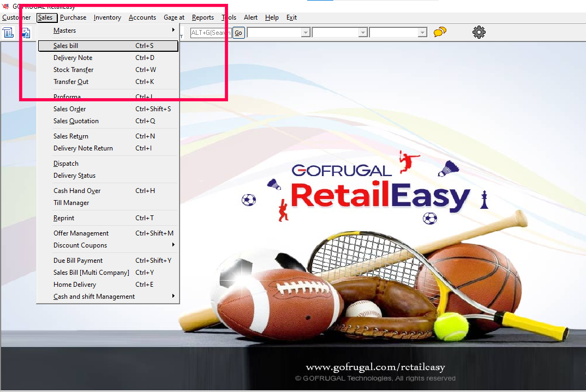The height and width of the screenshot is (392, 586).
Task: Choose Sales Return menu entry
Action: [108, 136]
